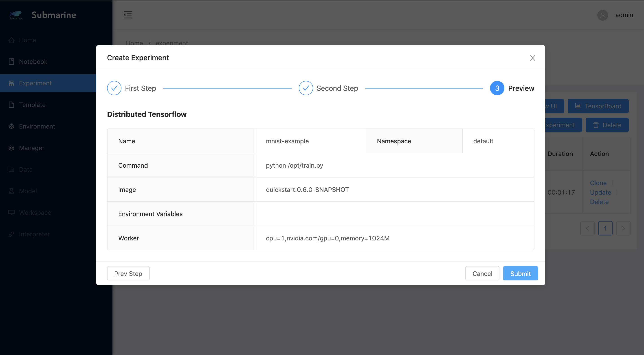The image size is (644, 355).
Task: Go to previous page arrow
Action: (x=587, y=228)
